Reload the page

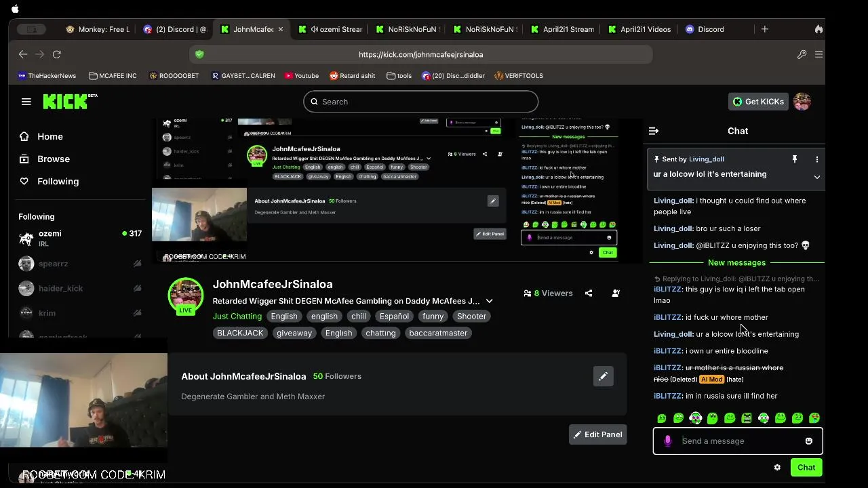coord(57,54)
